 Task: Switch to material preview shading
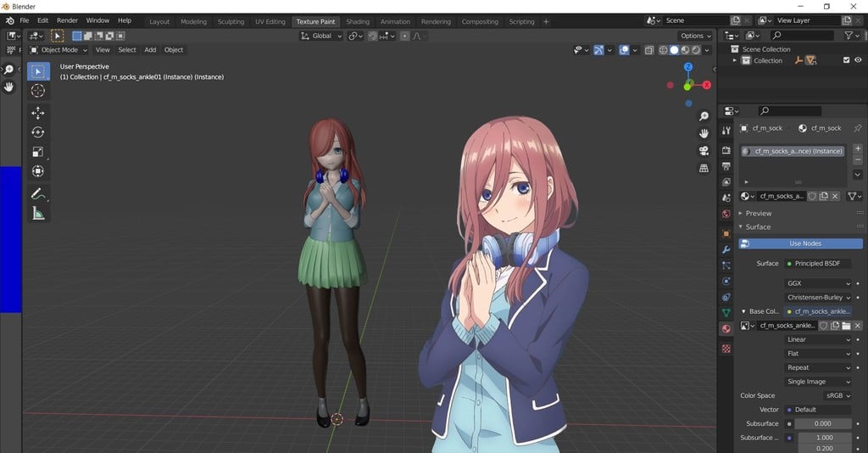click(685, 50)
